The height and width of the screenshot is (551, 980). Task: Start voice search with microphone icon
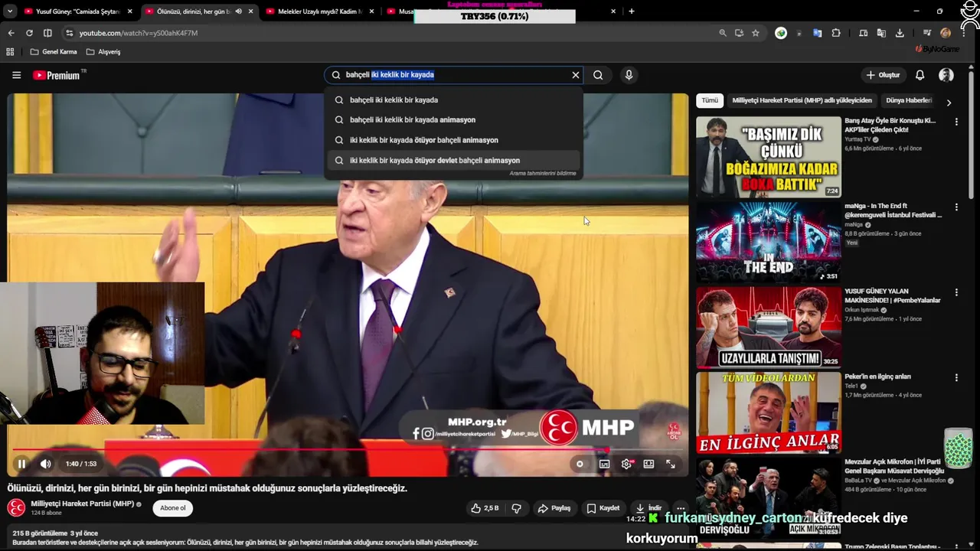click(x=629, y=75)
